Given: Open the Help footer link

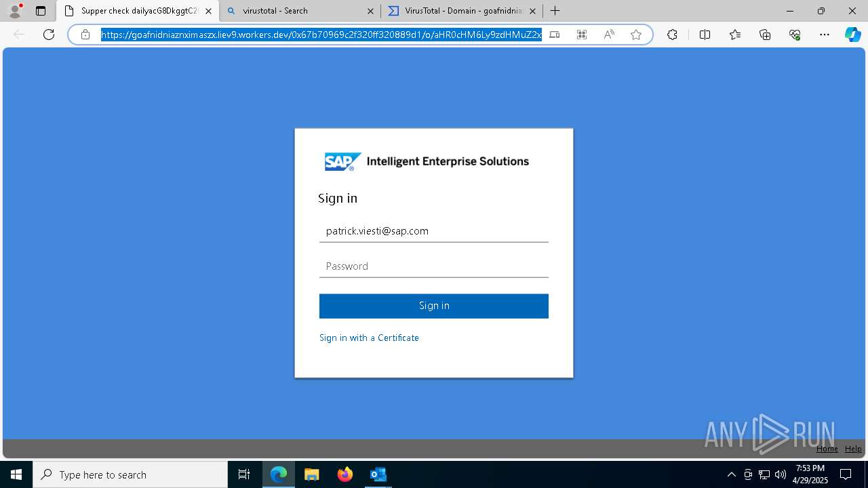Looking at the screenshot, I should click(x=853, y=449).
